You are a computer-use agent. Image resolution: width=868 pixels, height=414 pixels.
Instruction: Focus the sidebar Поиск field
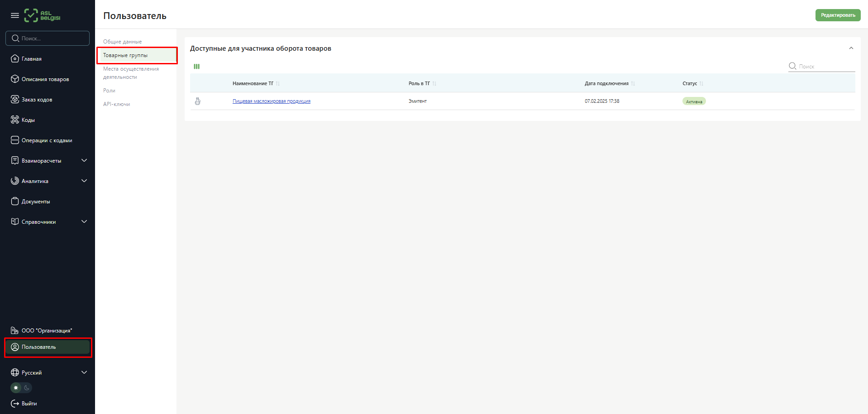[48, 39]
